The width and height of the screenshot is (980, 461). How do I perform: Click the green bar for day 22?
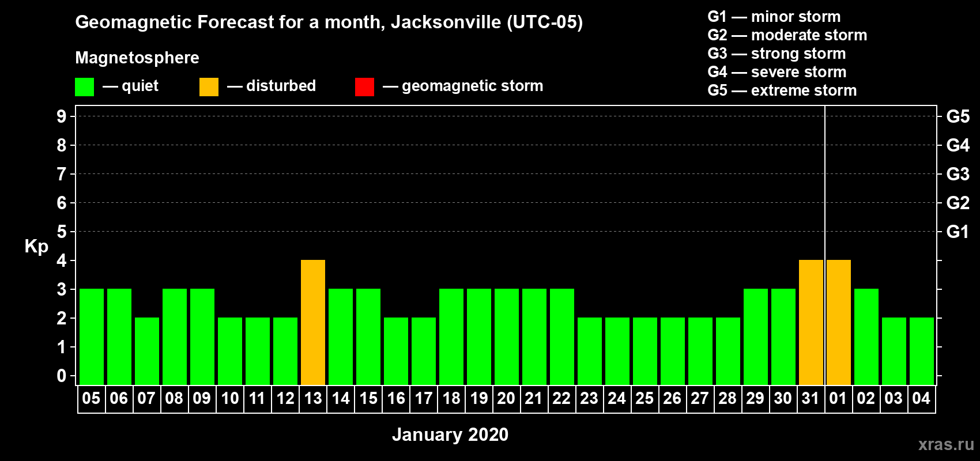pyautogui.click(x=562, y=337)
